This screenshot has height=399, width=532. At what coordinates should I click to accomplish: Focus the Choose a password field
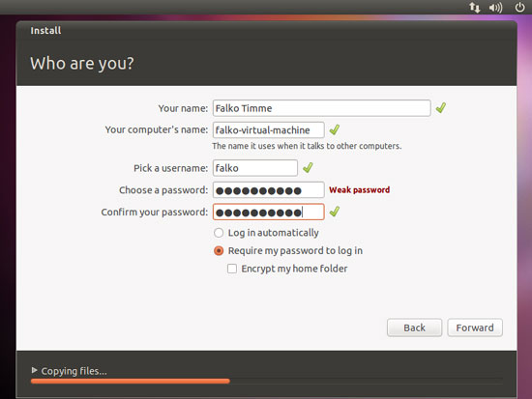click(268, 189)
